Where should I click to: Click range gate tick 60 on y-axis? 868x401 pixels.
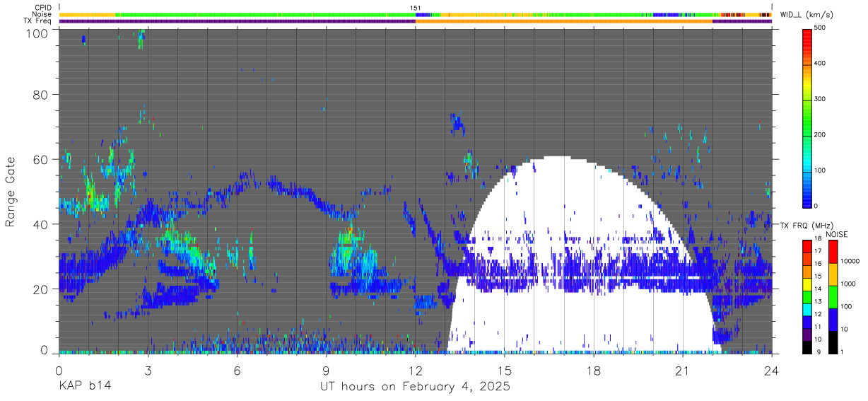(x=40, y=159)
